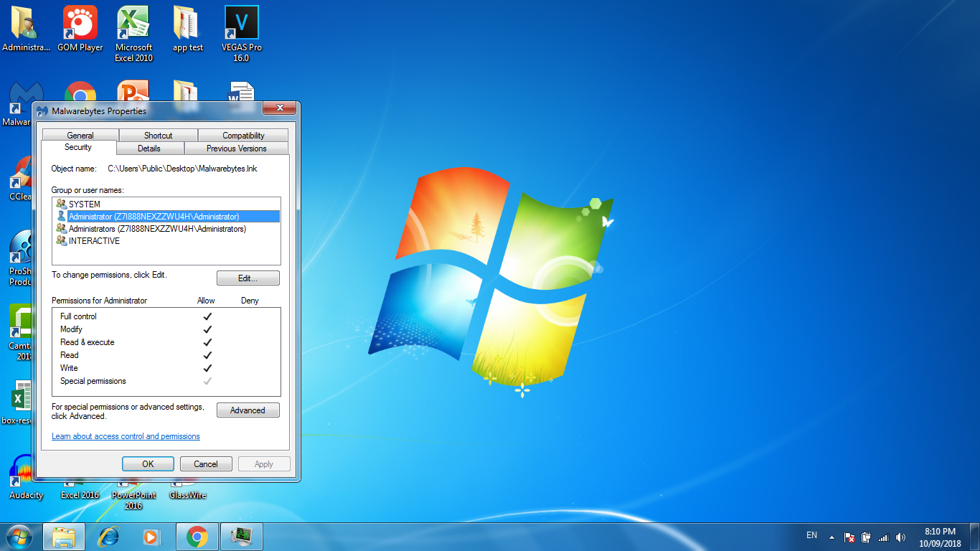Image resolution: width=980 pixels, height=551 pixels.
Task: Select the PowerPoint 2016 desktop icon
Action: 133,495
